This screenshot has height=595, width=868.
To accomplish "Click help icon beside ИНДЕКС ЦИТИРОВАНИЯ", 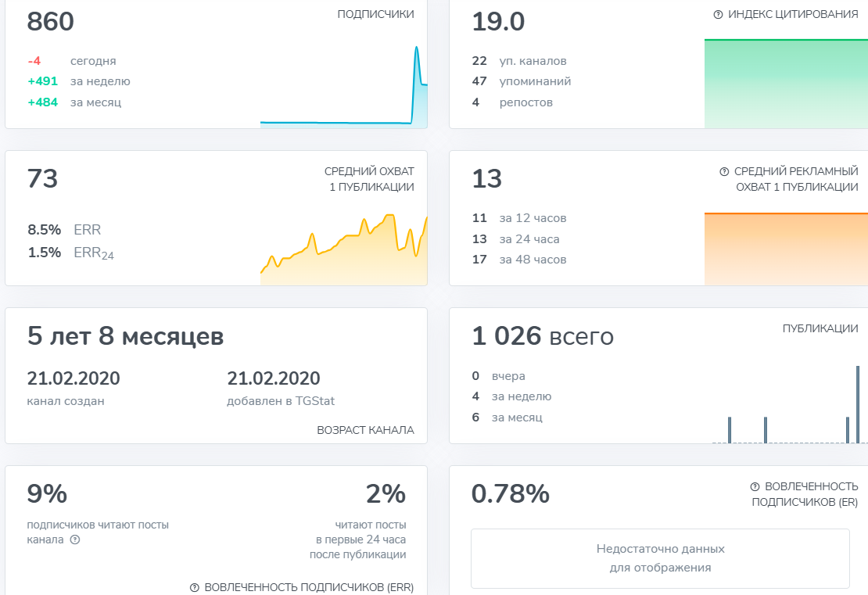I will [718, 15].
